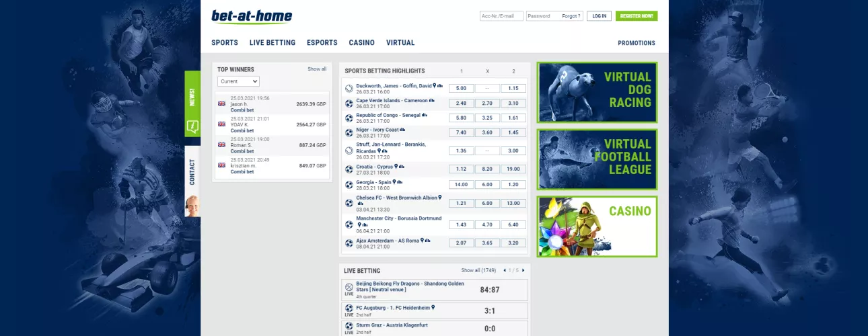Click the football icon for Republic of Congo - Senegal
This screenshot has height=336, width=868.
tap(349, 118)
